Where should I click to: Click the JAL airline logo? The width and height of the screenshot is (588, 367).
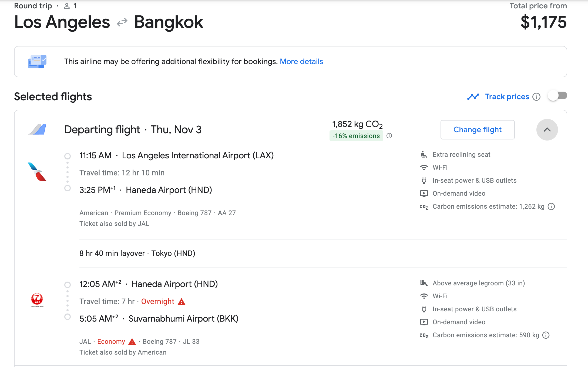(x=37, y=300)
